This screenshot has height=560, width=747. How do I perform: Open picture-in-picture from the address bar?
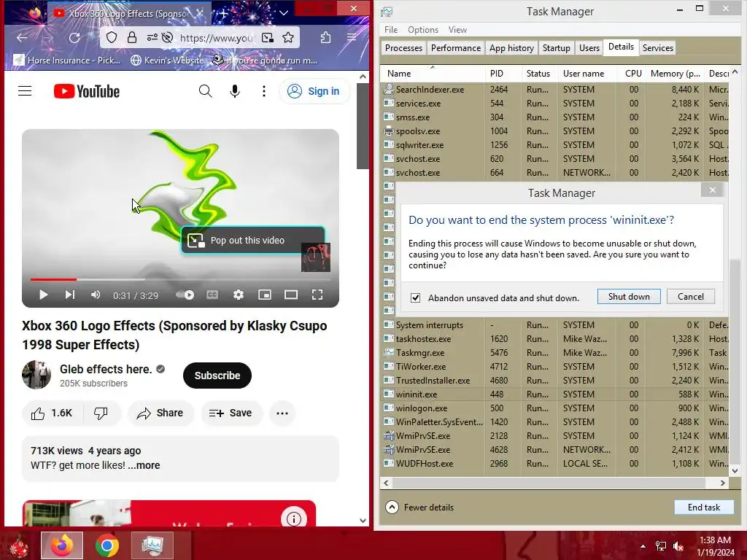coord(268,38)
